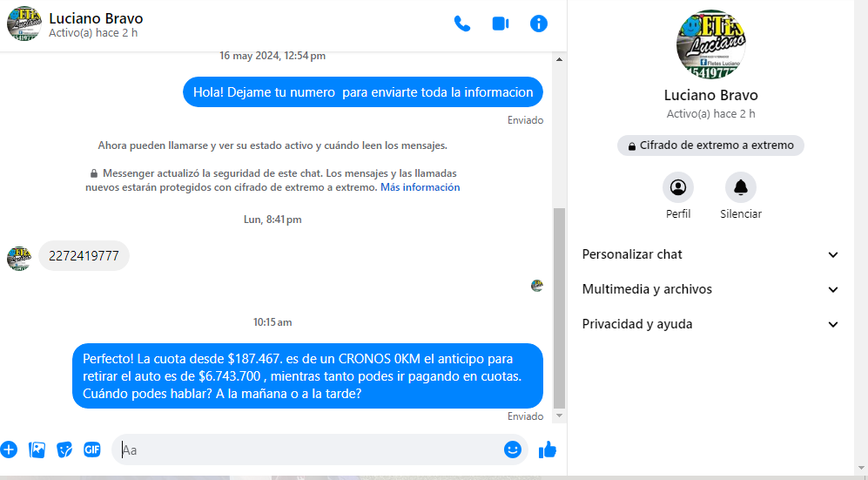Screen dimensions: 868x480
Task: Open more actions plus icon
Action: click(x=9, y=450)
